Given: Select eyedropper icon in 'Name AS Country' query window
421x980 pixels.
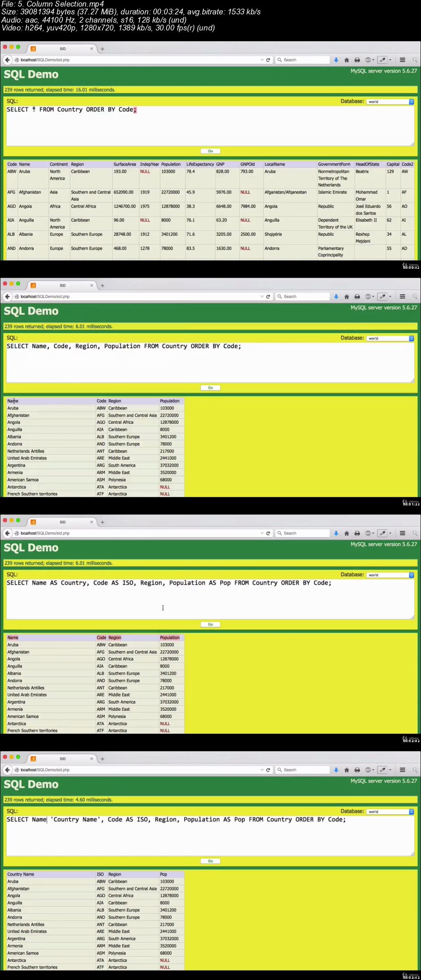Looking at the screenshot, I should click(x=382, y=533).
